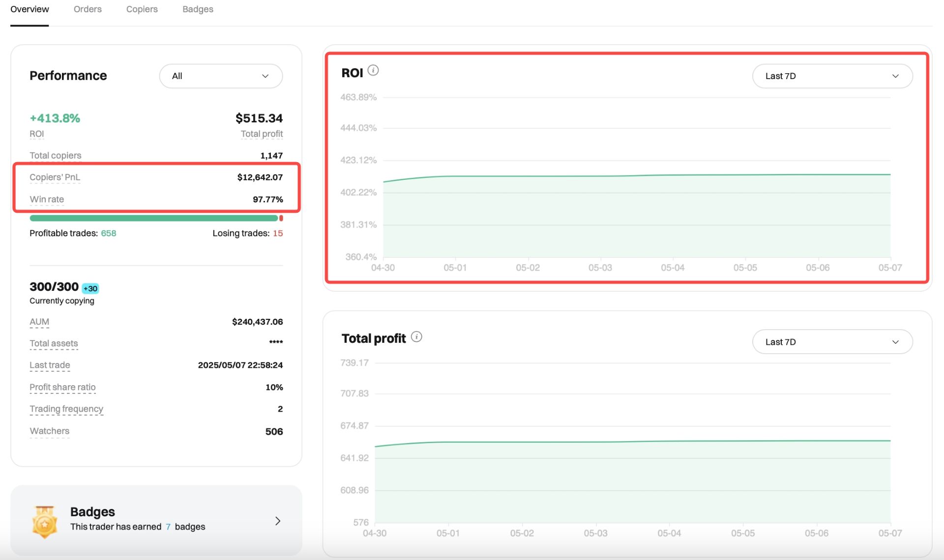This screenshot has height=560, width=944.
Task: Click the ROI info icon
Action: (373, 71)
